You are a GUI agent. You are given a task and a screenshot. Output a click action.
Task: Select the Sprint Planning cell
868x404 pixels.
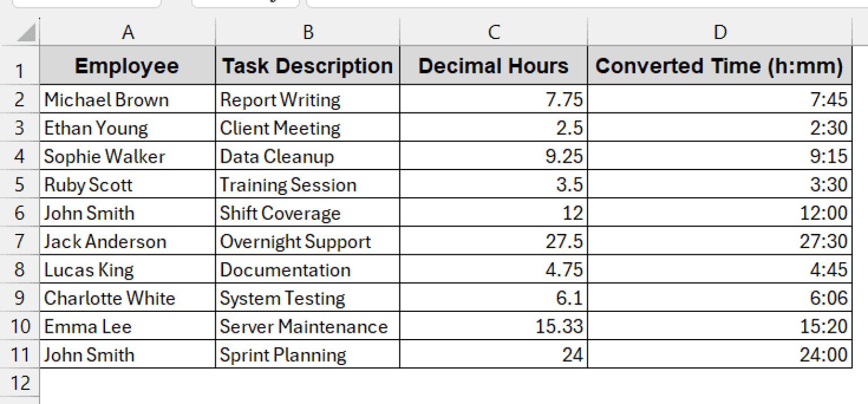click(x=308, y=354)
